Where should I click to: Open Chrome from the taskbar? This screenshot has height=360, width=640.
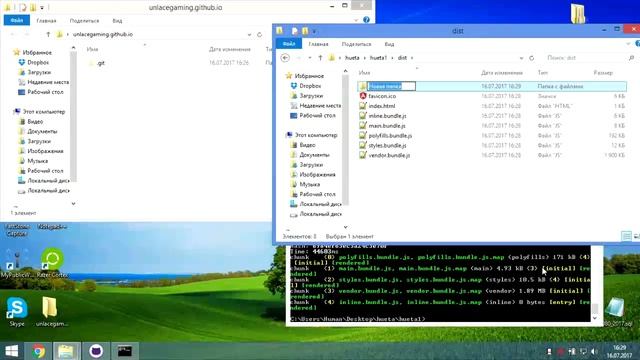click(x=39, y=351)
